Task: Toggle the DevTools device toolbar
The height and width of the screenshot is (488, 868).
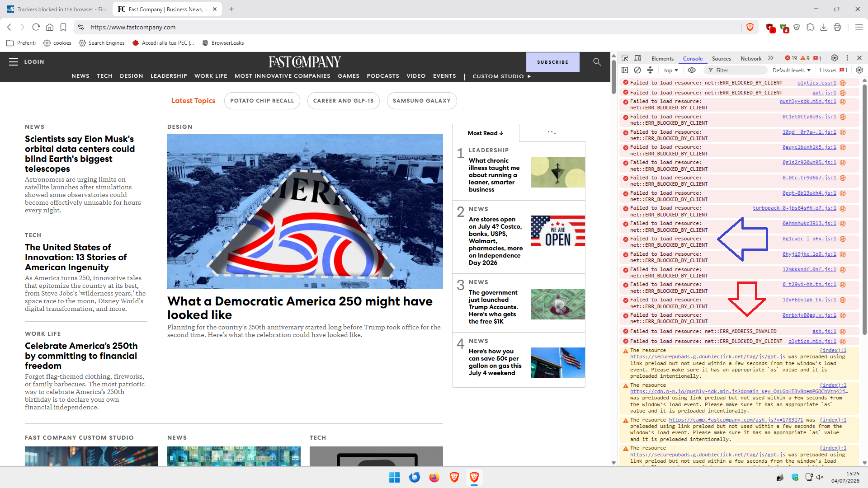Action: pyautogui.click(x=638, y=58)
